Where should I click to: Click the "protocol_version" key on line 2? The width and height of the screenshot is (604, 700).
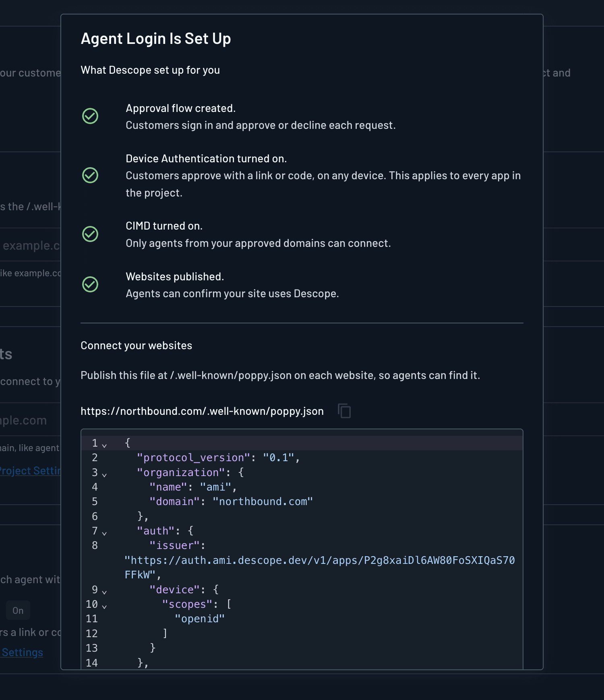[194, 458]
